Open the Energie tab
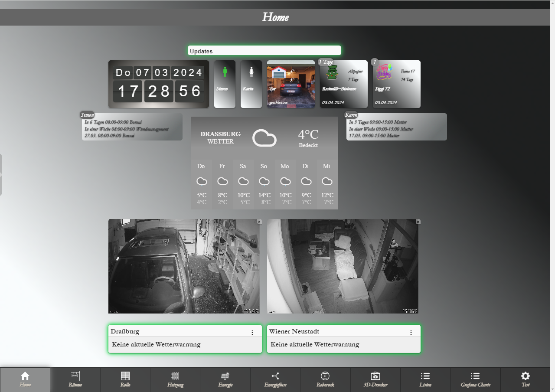Image resolution: width=555 pixels, height=392 pixels. point(225,380)
